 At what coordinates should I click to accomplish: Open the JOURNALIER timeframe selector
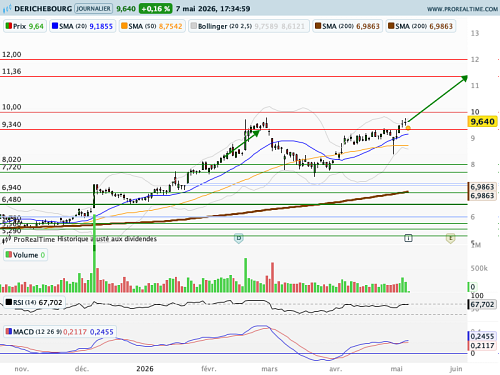[93, 8]
